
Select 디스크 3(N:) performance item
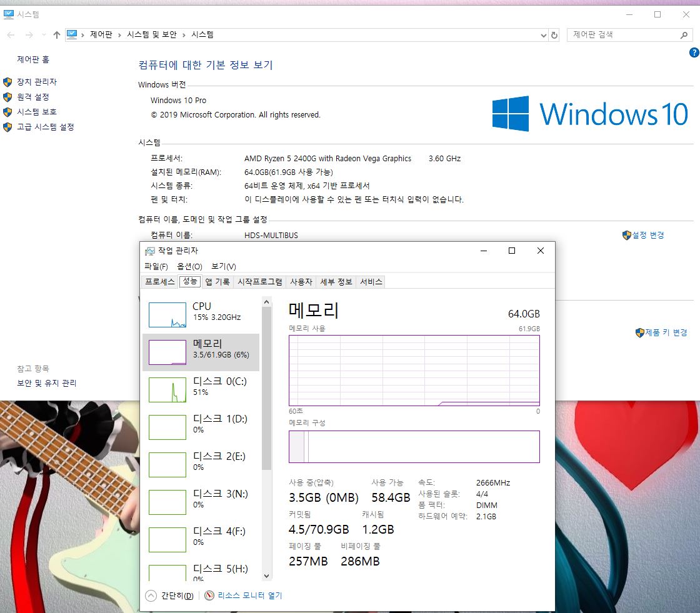[x=201, y=502]
